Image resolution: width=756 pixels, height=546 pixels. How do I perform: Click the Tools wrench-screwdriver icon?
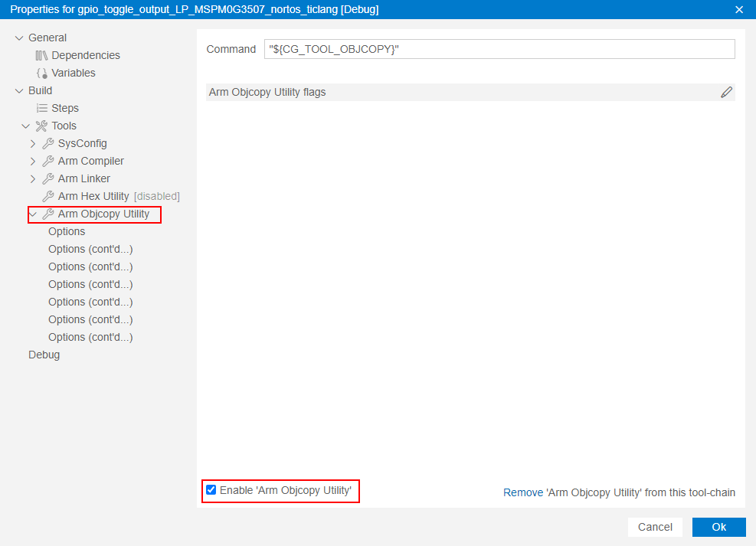(x=41, y=126)
